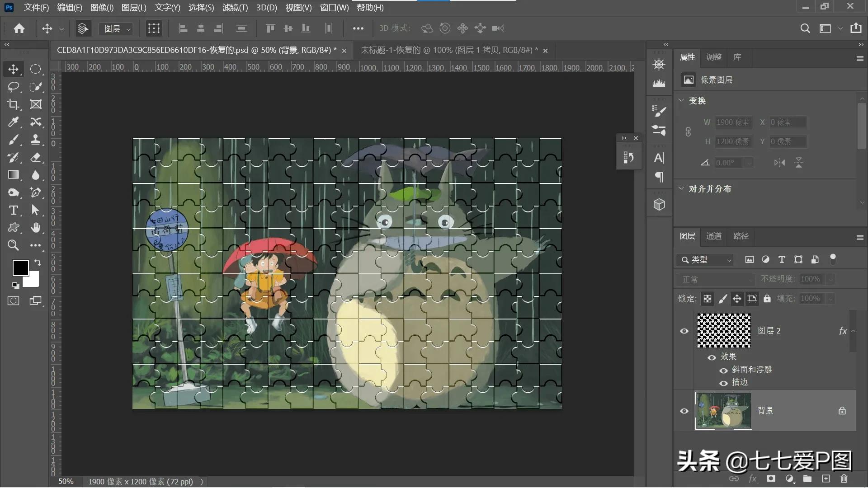Select the Frame tool
The height and width of the screenshot is (488, 868).
coord(36,104)
